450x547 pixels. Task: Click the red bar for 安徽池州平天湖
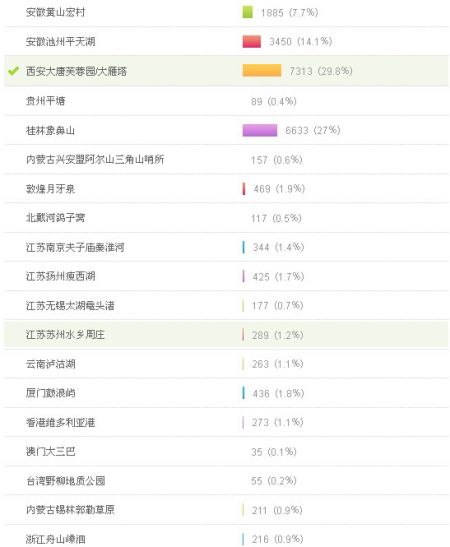pyautogui.click(x=252, y=42)
